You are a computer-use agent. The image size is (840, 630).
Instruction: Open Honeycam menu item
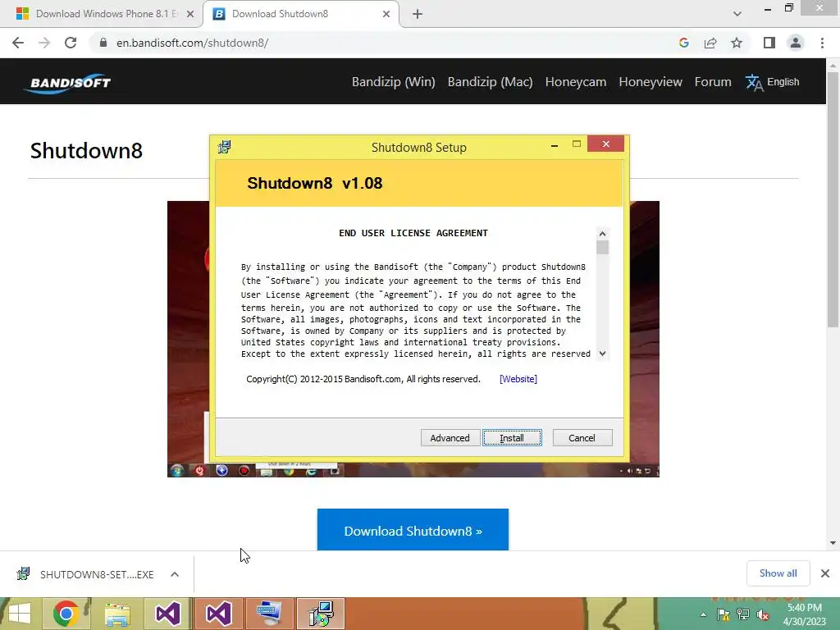(x=575, y=82)
